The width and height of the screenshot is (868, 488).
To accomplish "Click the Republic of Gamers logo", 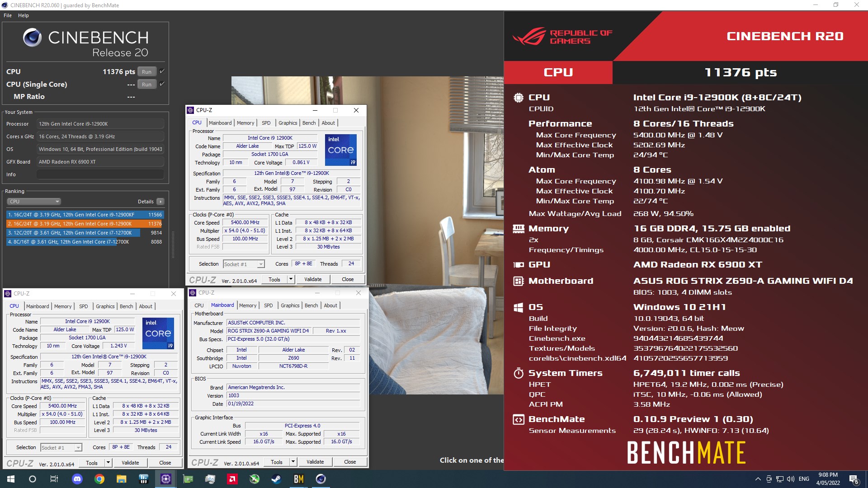I will coord(563,37).
